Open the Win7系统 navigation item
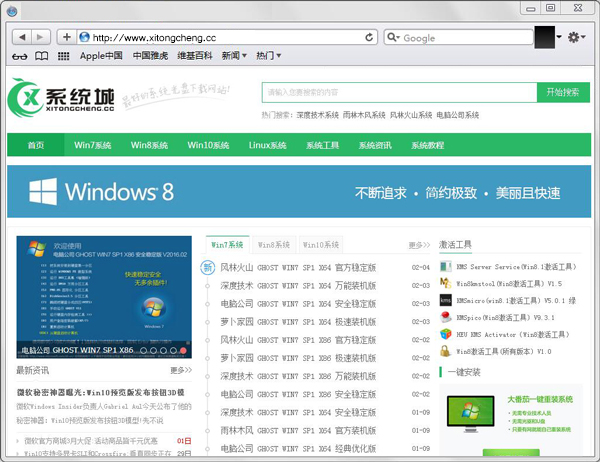Screen dimensions: 600x462 [x=93, y=145]
